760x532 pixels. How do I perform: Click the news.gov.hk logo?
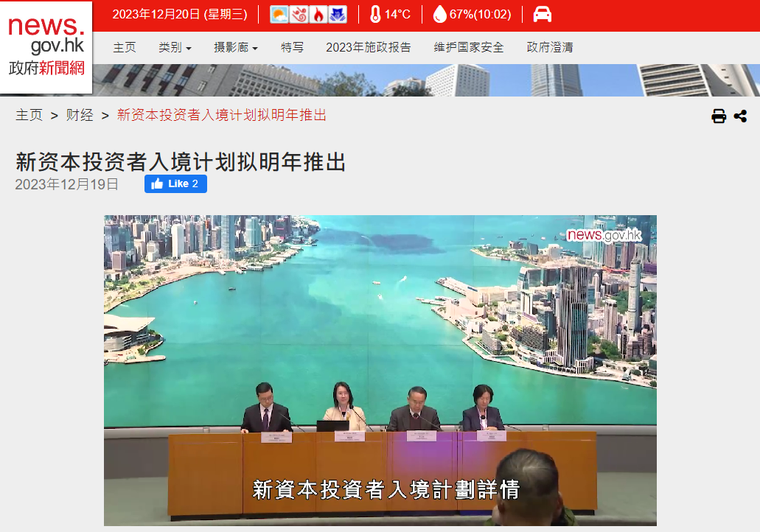click(x=46, y=47)
